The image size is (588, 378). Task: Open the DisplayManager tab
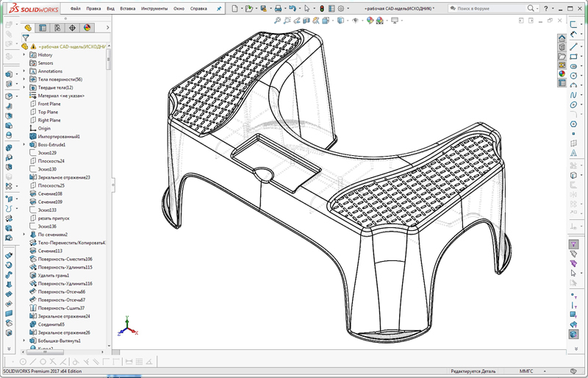[x=87, y=28]
